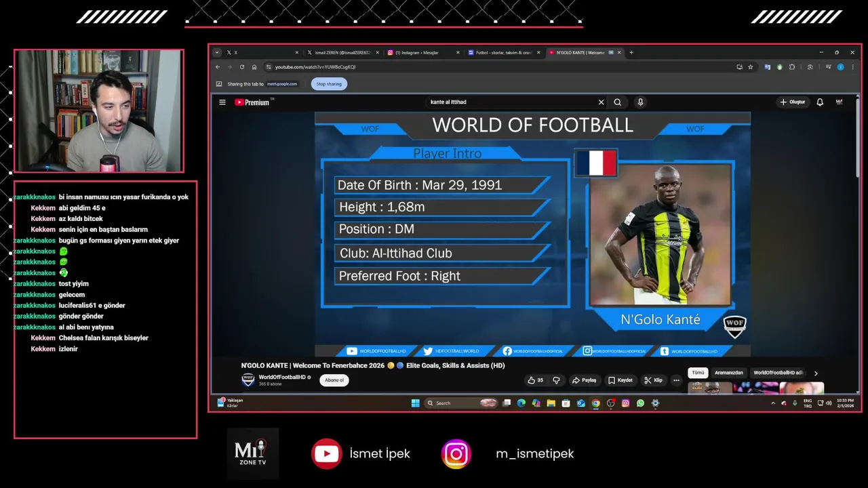Like the video with thumbs up

[x=536, y=380]
